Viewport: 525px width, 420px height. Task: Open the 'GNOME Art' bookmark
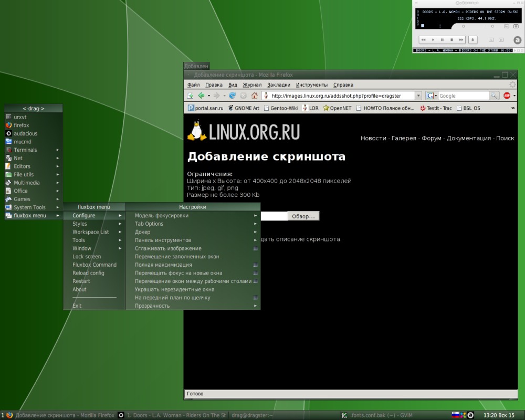pos(244,108)
